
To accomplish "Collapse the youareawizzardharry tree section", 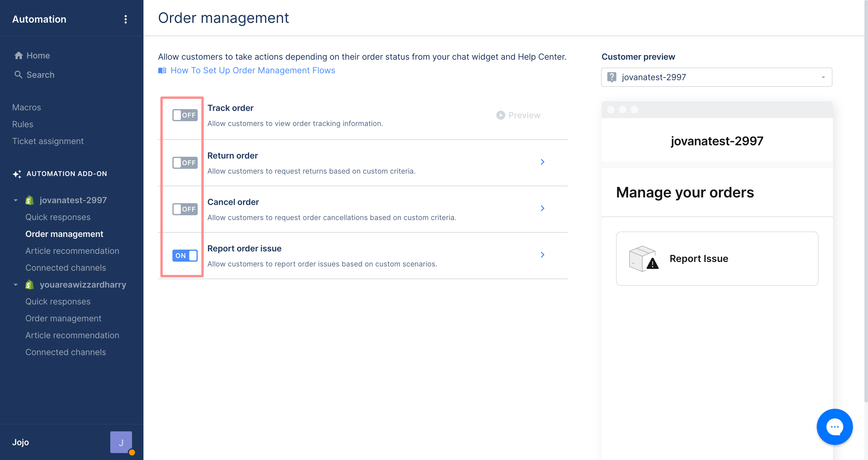I will [15, 285].
